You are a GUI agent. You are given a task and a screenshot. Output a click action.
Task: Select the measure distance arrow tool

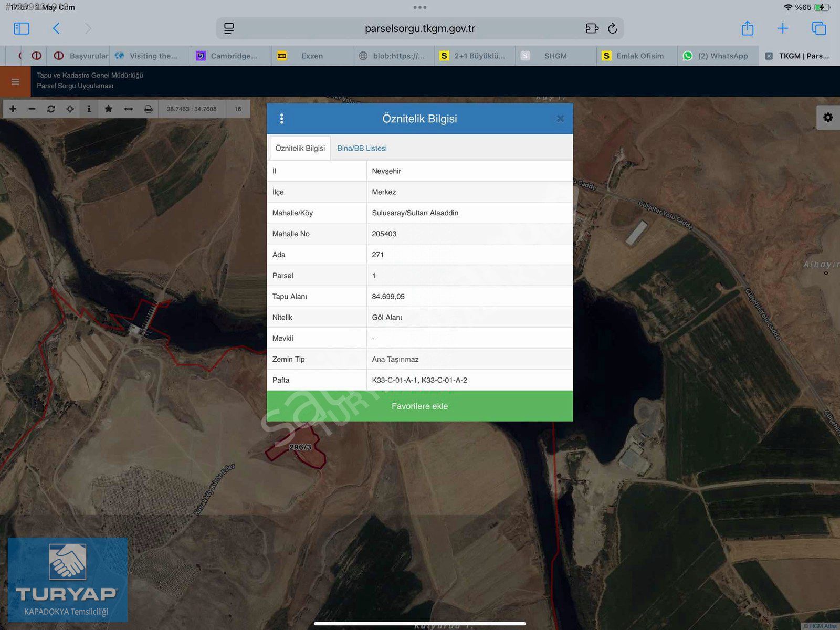[128, 109]
